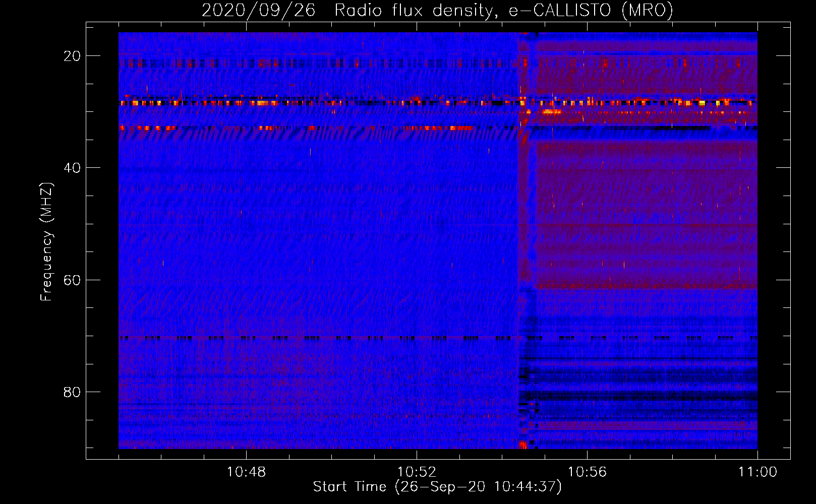The image size is (816, 504).
Task: Click the 'Frequency (MHZ)' axis label
Action: (46, 242)
